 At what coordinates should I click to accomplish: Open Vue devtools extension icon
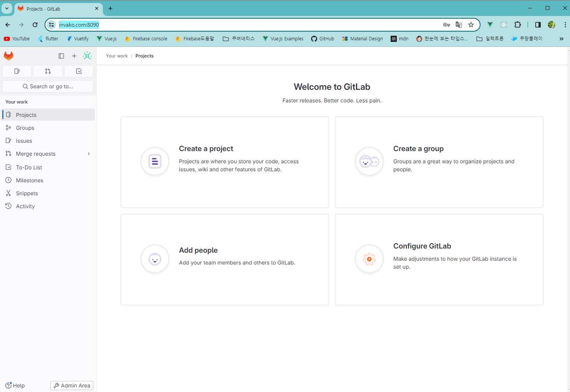click(x=490, y=25)
